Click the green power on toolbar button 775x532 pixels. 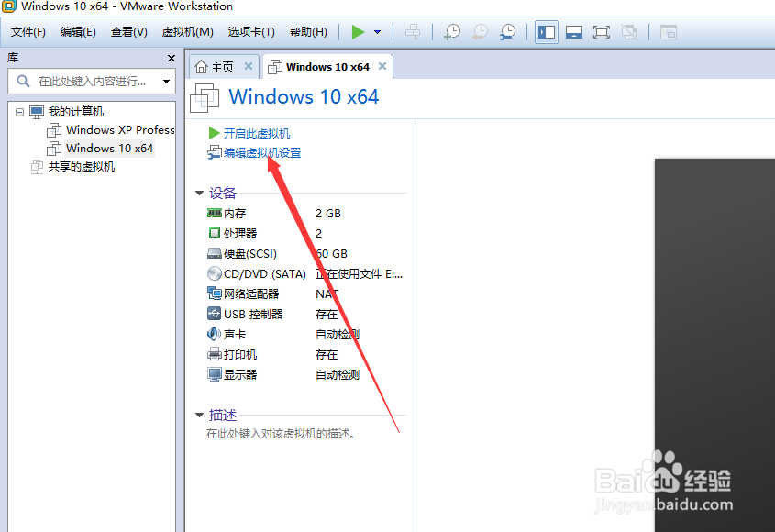358,32
